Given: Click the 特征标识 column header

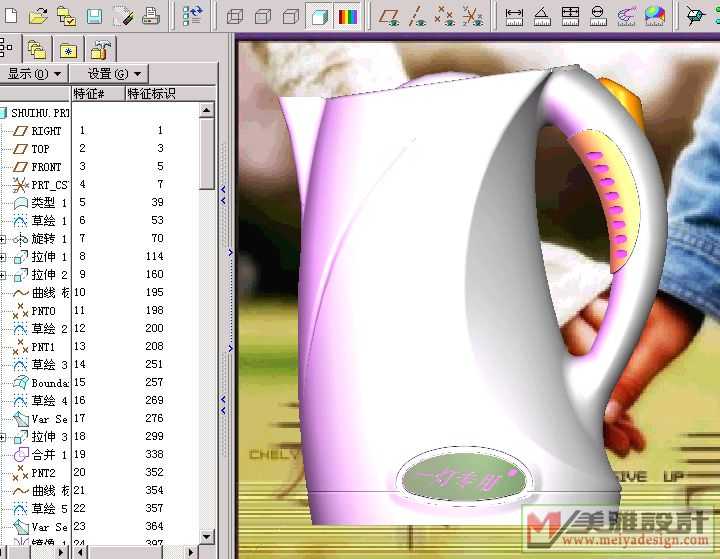Looking at the screenshot, I should click(x=152, y=94).
